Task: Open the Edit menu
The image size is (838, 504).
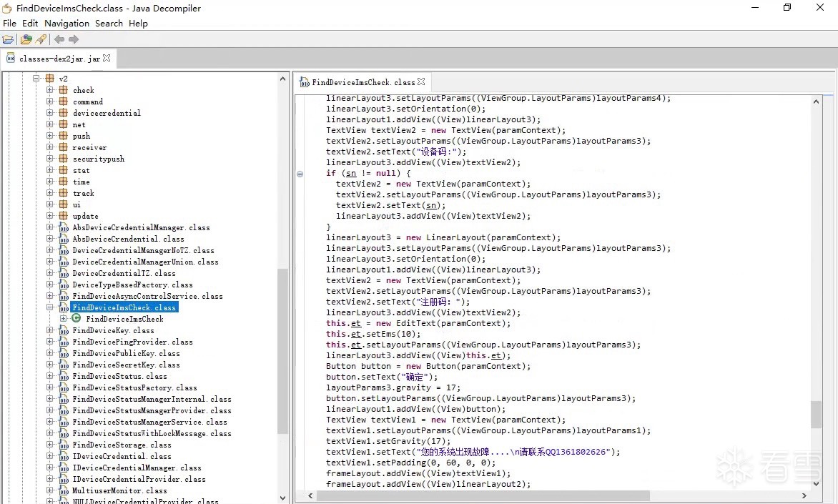Action: pyautogui.click(x=30, y=24)
